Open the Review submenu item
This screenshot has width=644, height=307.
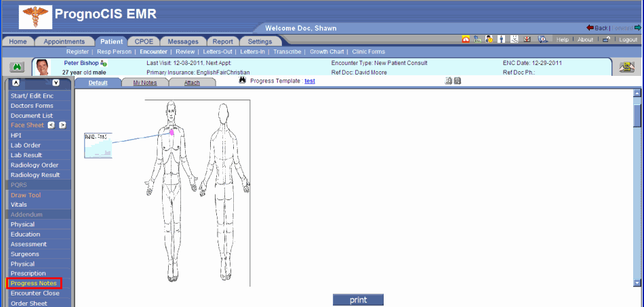coord(185,52)
